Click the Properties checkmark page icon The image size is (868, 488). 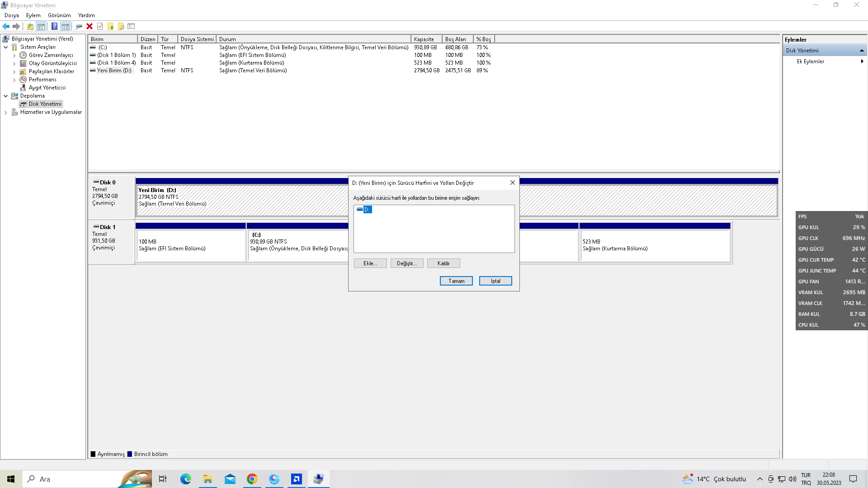point(100,26)
